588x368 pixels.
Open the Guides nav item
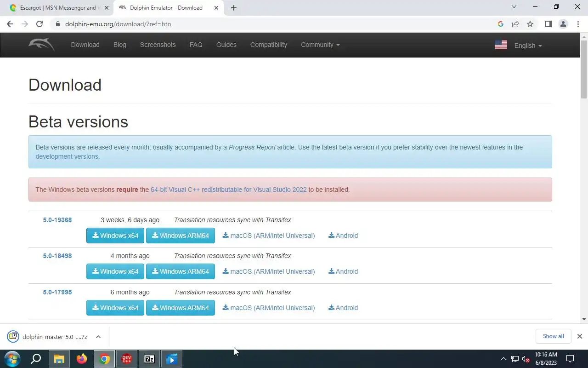click(x=226, y=45)
